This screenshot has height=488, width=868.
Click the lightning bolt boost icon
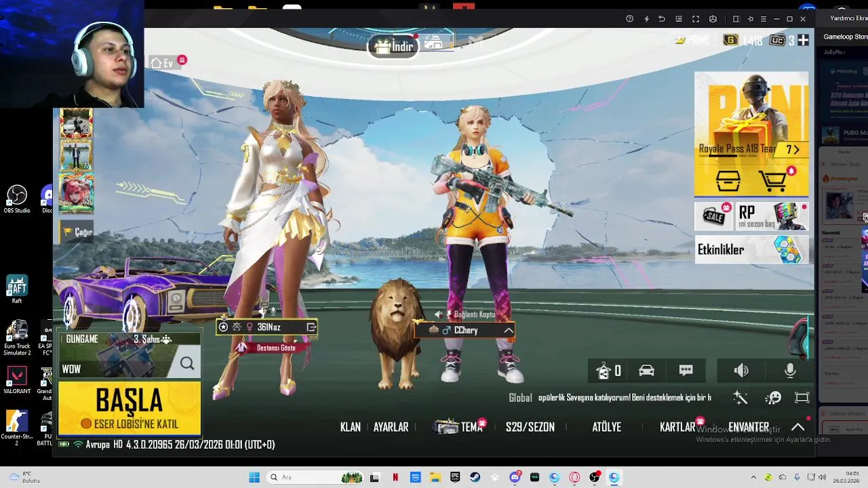click(646, 19)
